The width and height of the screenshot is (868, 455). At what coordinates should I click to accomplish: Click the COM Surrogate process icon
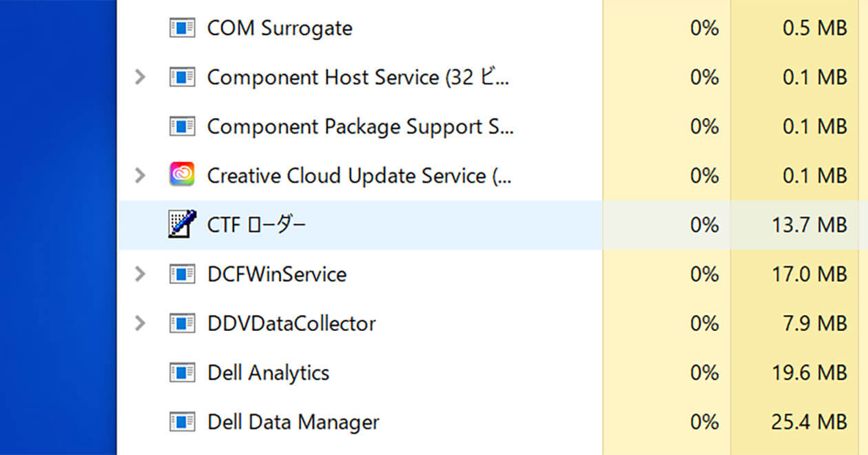tap(182, 28)
